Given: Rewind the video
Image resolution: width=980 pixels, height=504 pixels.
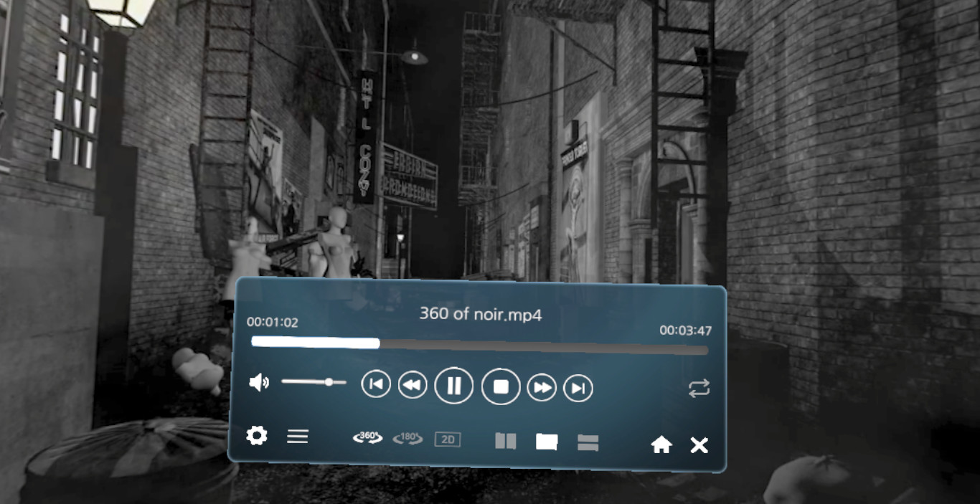Looking at the screenshot, I should (x=411, y=385).
